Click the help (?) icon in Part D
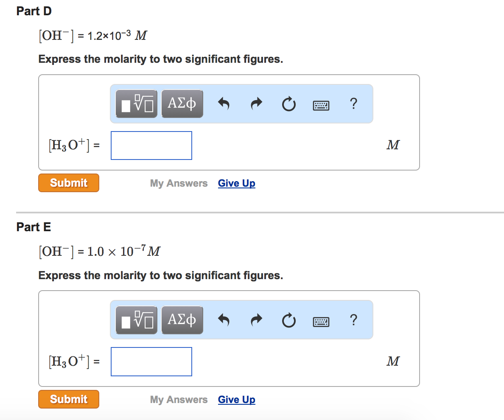This screenshot has width=504, height=420. 353,104
